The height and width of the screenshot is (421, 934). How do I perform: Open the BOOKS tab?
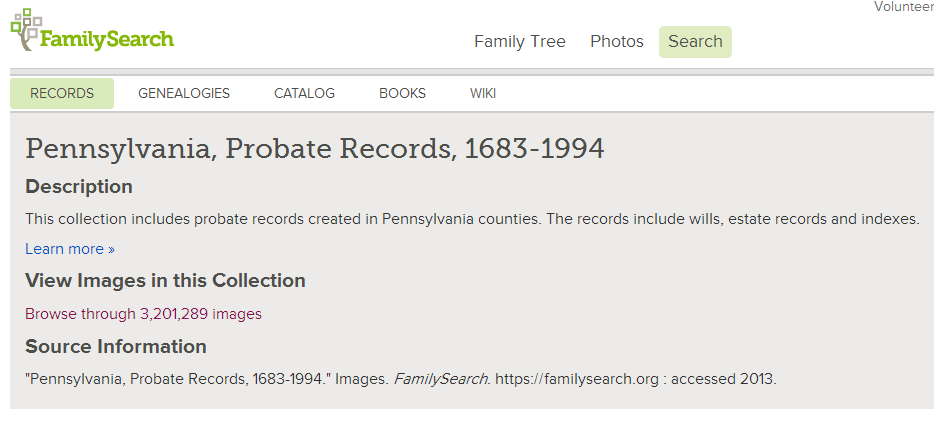[x=402, y=93]
